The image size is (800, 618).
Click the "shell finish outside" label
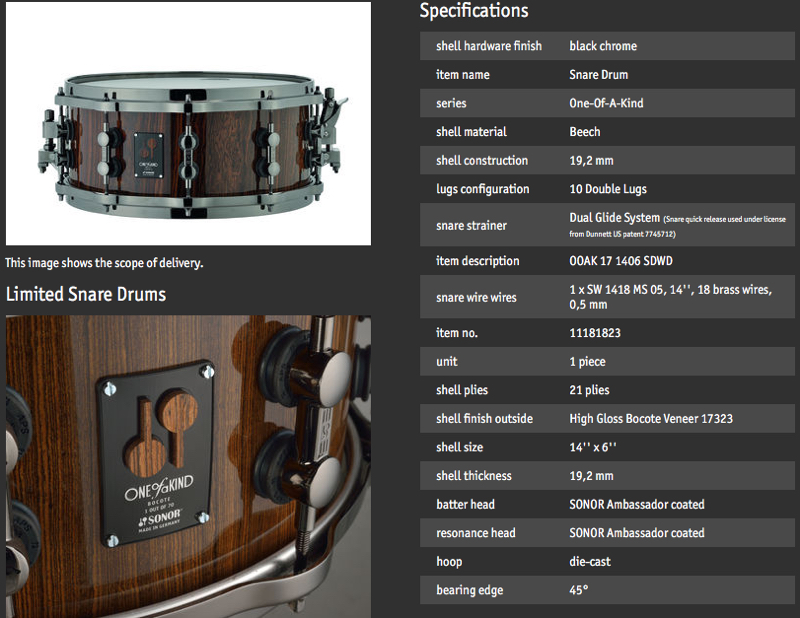484,418
